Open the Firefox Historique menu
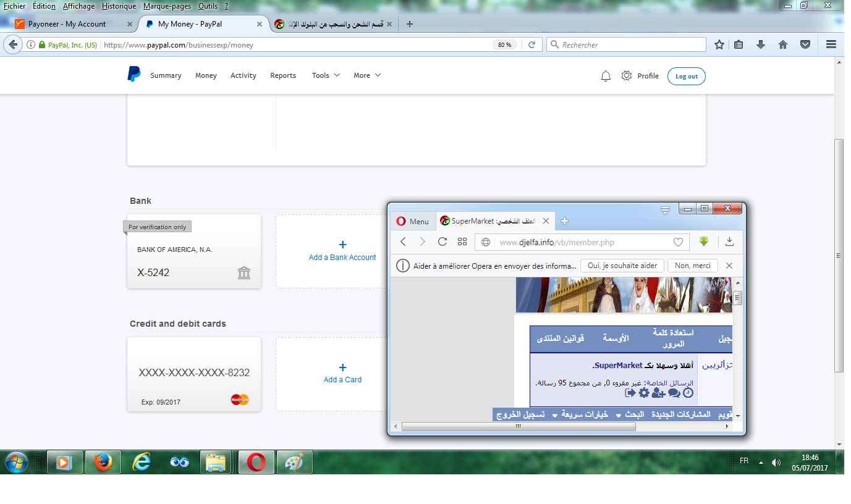 [119, 6]
